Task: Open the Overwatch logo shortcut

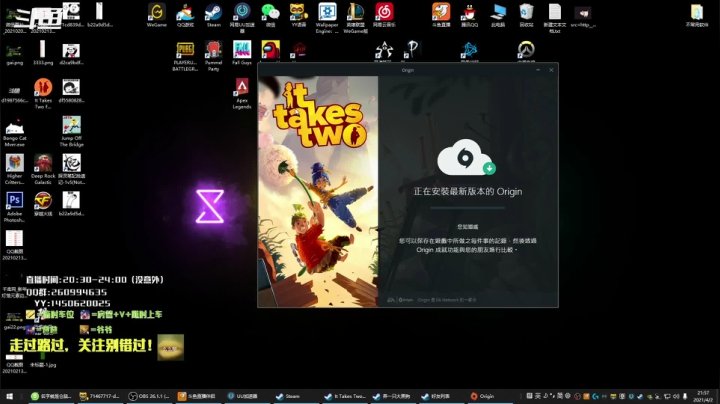Action: click(526, 50)
